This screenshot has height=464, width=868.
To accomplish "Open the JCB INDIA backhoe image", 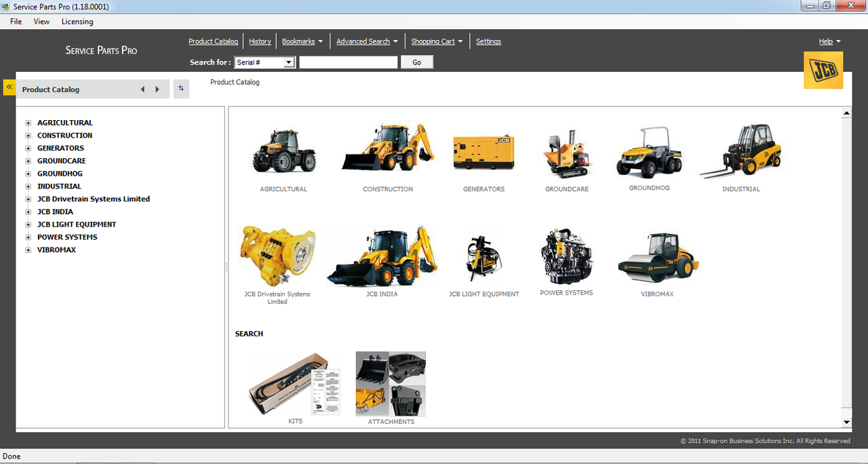I will pos(382,257).
